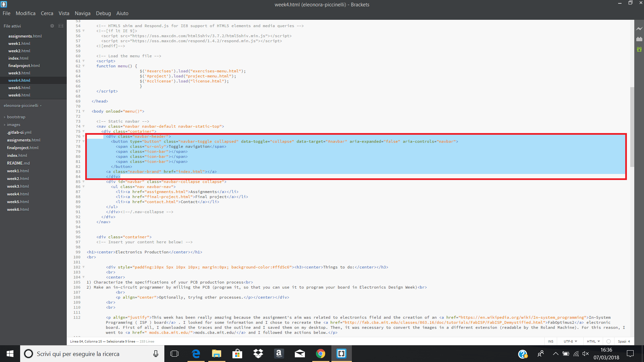Click the Brackets app logo icon

(x=4, y=4)
